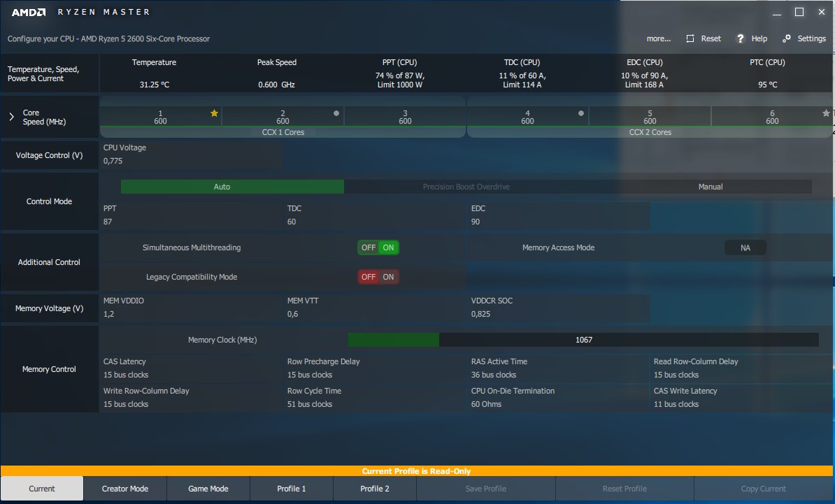Click the CPU Voltage 0,775 field
The height and width of the screenshot is (504, 835).
click(x=191, y=154)
